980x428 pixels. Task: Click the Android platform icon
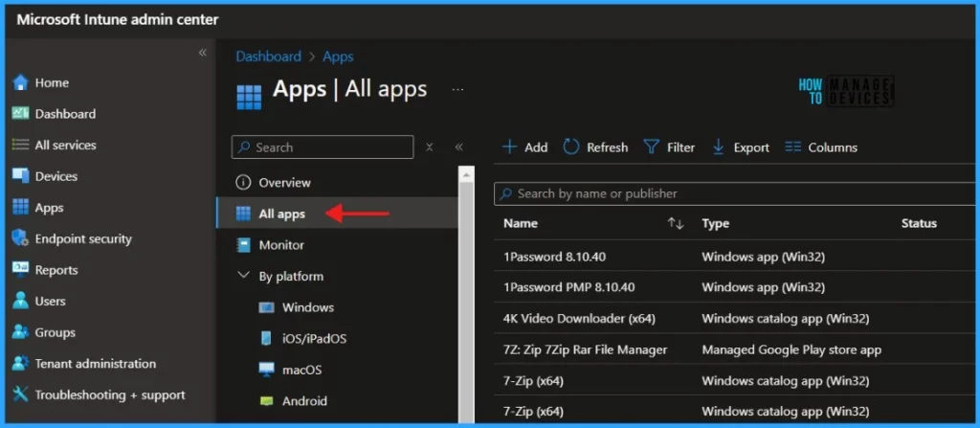(266, 401)
